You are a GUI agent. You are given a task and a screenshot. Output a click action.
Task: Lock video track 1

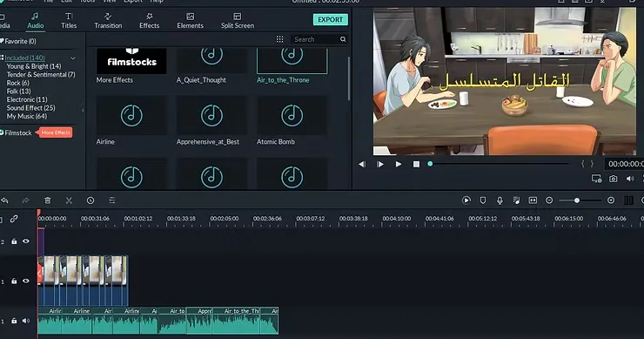14,281
